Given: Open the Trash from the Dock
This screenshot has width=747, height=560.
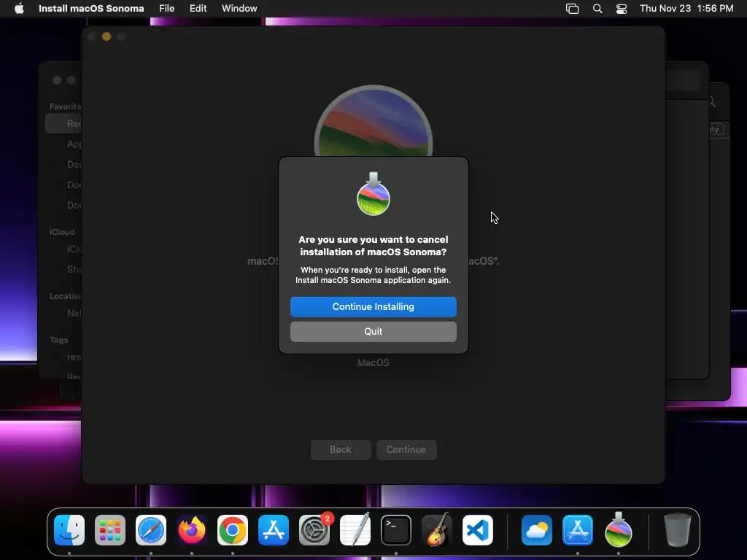Looking at the screenshot, I should (x=677, y=530).
